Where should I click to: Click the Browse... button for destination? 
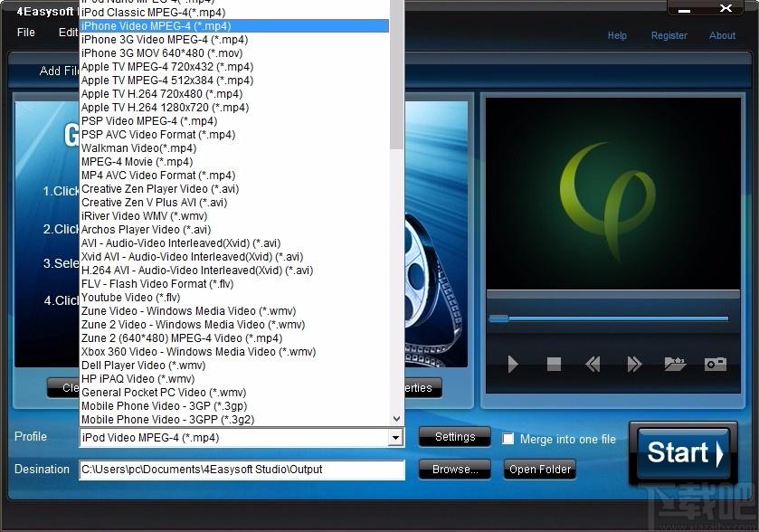455,470
